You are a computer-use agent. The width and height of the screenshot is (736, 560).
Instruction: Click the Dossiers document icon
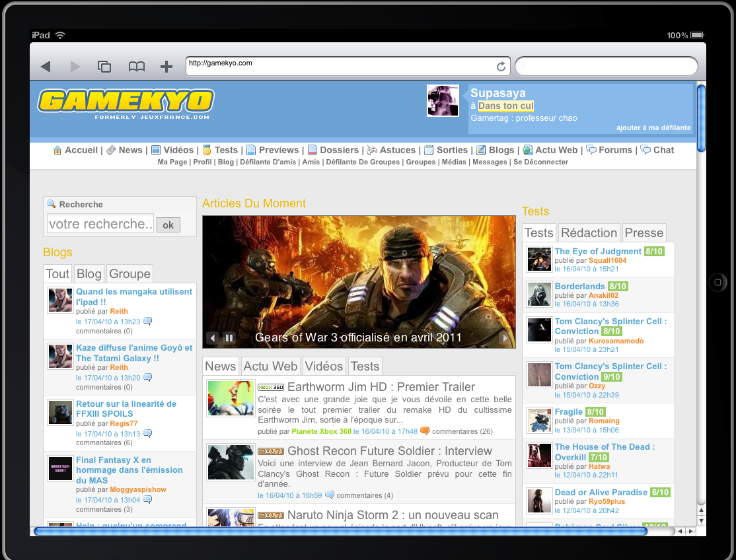312,150
